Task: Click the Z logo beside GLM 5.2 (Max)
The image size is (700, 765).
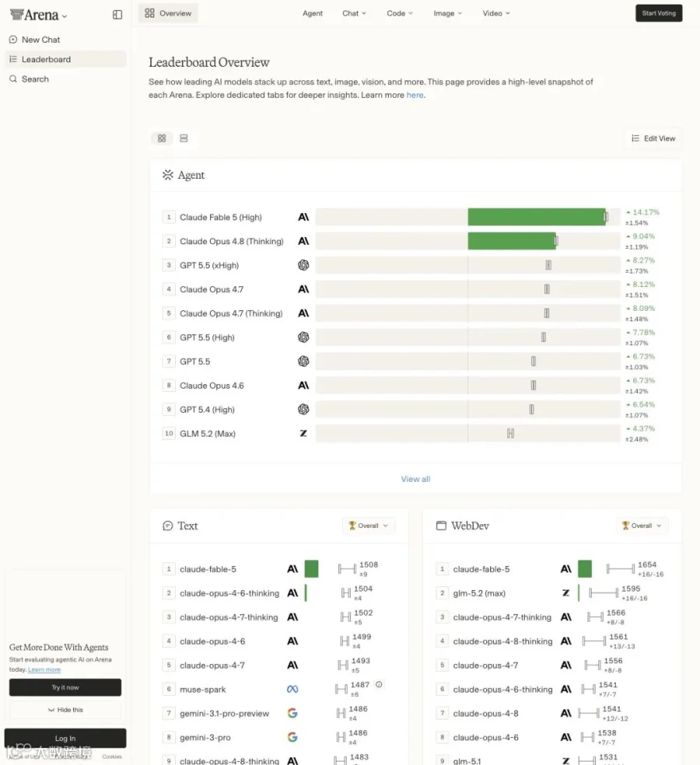Action: point(303,433)
